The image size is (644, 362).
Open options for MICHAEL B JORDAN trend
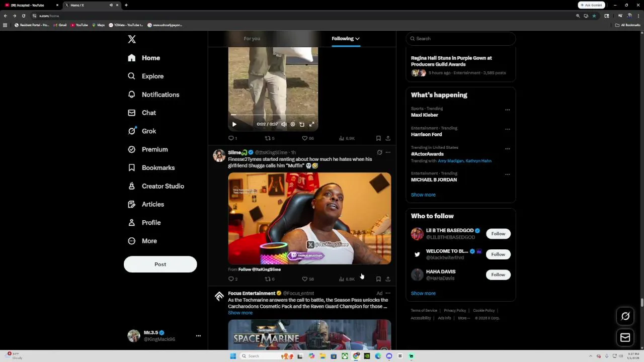coord(507,174)
